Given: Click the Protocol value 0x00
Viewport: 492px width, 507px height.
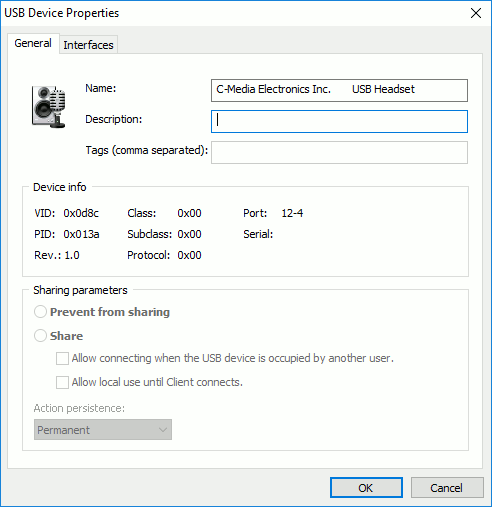Looking at the screenshot, I should pyautogui.click(x=189, y=255).
